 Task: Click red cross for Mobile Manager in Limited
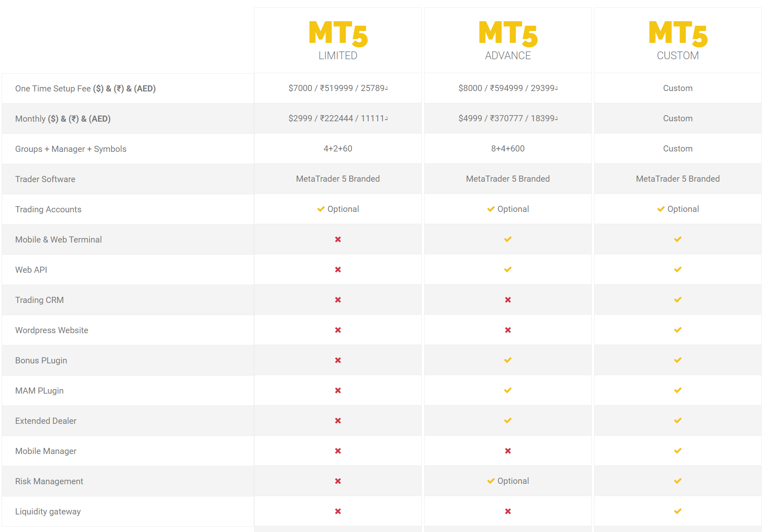point(338,451)
